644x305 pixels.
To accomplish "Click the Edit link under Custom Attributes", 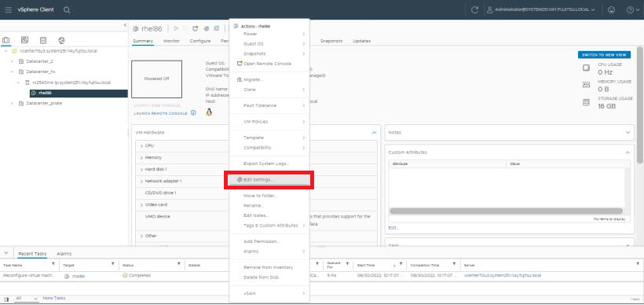I will pyautogui.click(x=393, y=228).
